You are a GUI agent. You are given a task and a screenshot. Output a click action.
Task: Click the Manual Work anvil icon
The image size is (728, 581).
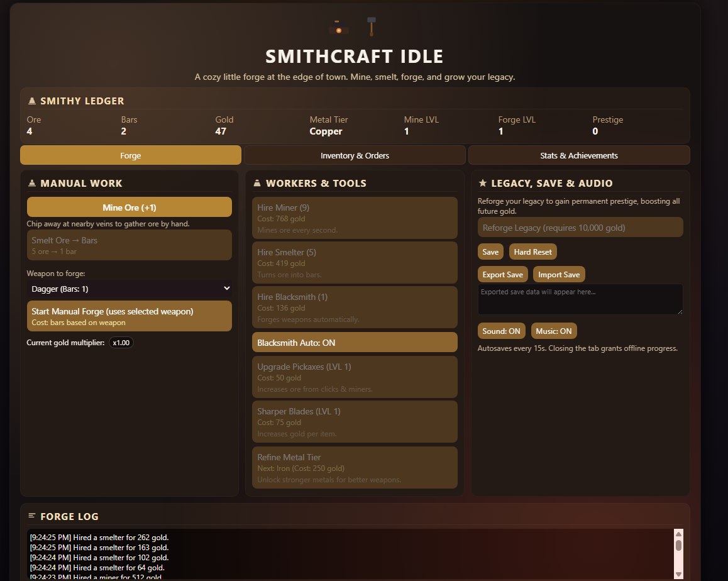(32, 183)
